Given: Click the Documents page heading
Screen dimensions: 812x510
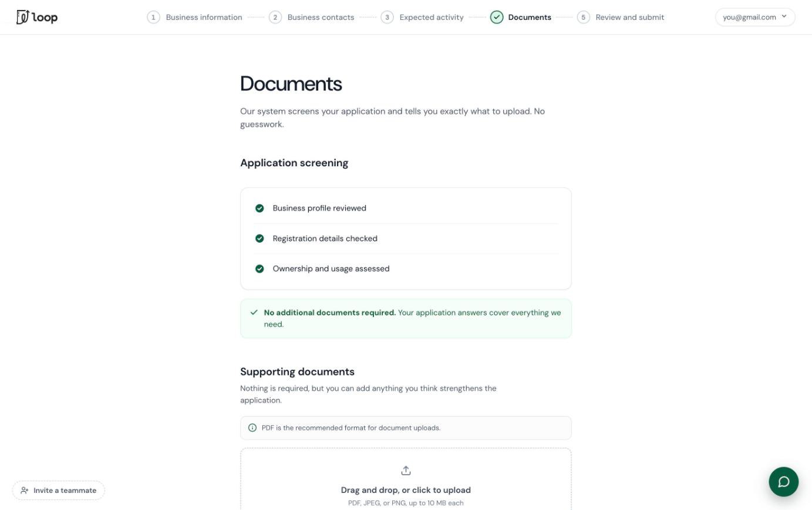Looking at the screenshot, I should [x=291, y=83].
